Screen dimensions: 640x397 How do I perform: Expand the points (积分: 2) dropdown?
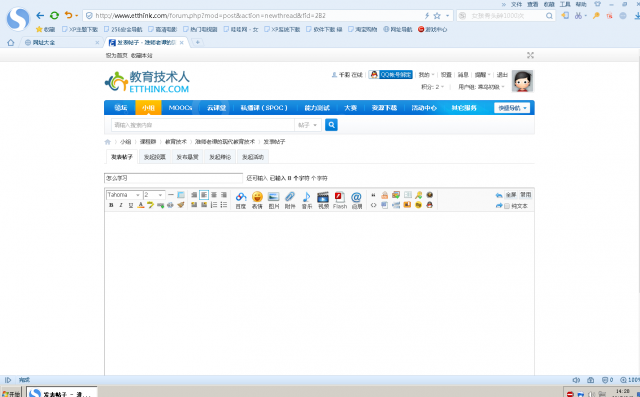point(432,87)
